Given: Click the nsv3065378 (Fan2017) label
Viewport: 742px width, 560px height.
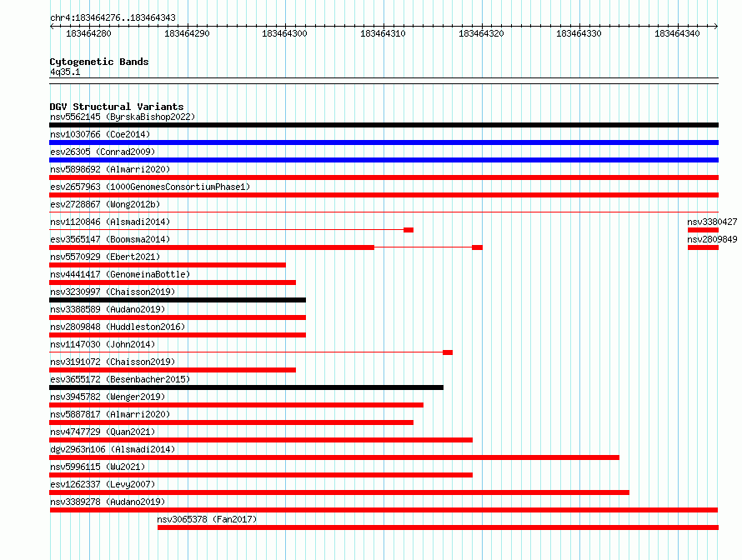Looking at the screenshot, I should coord(208,519).
